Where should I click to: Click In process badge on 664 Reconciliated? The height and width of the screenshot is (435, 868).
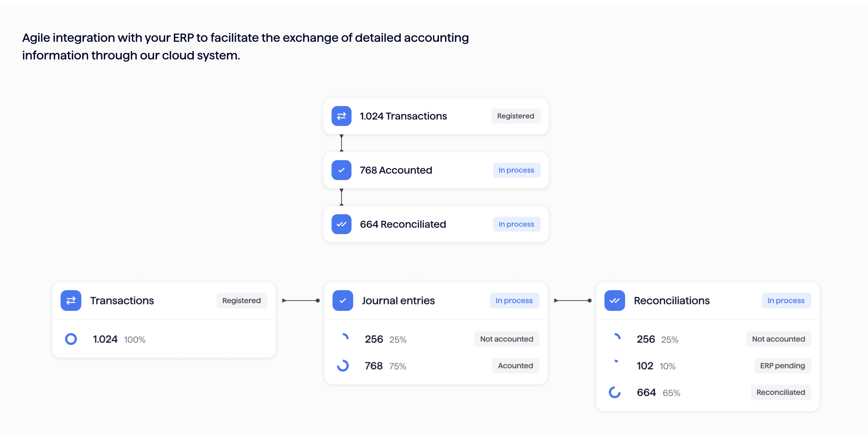point(516,224)
